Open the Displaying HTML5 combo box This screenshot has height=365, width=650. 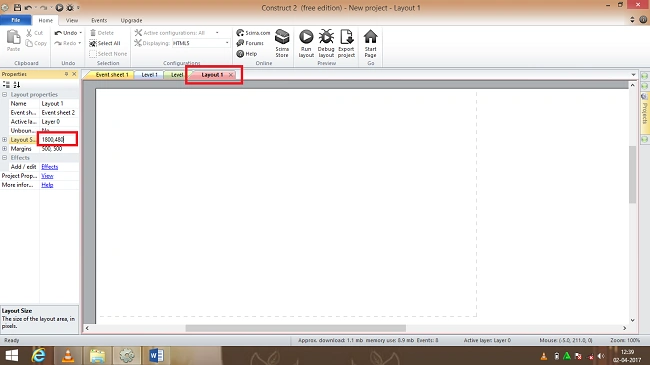point(201,43)
